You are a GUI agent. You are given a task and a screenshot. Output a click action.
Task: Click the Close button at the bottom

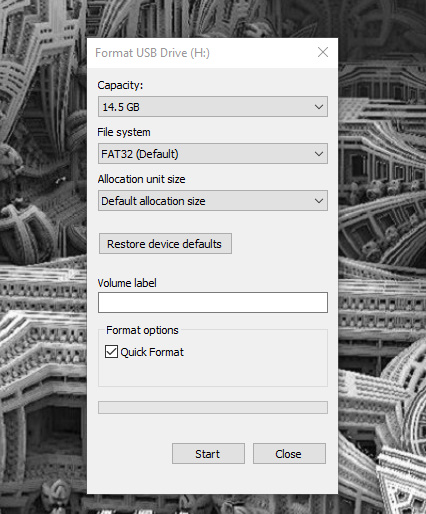coord(289,454)
